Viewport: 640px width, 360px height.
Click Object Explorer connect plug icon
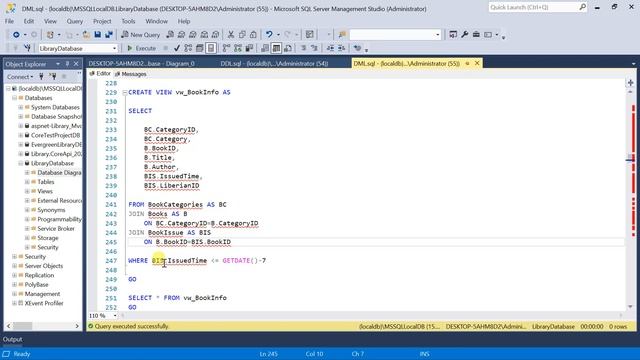(x=41, y=76)
